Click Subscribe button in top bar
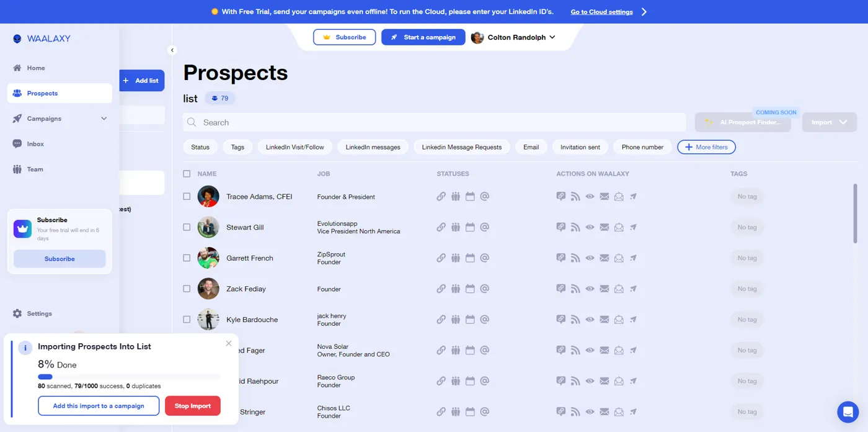868x432 pixels. click(x=344, y=37)
